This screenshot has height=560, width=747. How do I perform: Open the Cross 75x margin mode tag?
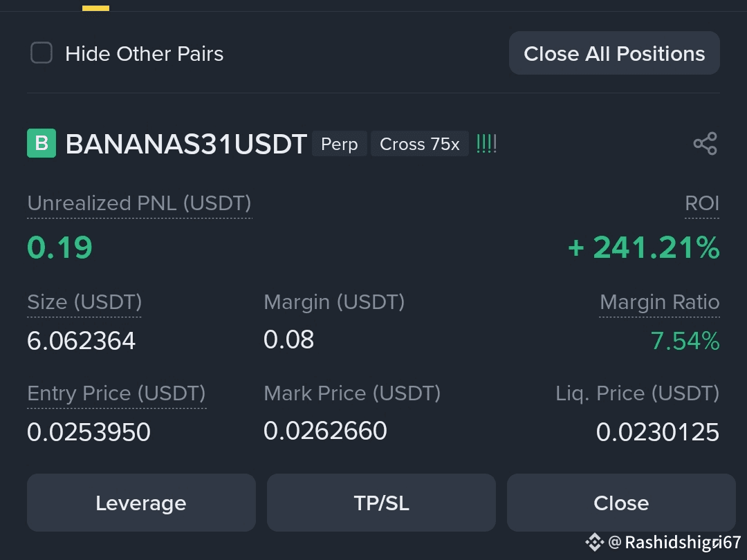tap(420, 144)
